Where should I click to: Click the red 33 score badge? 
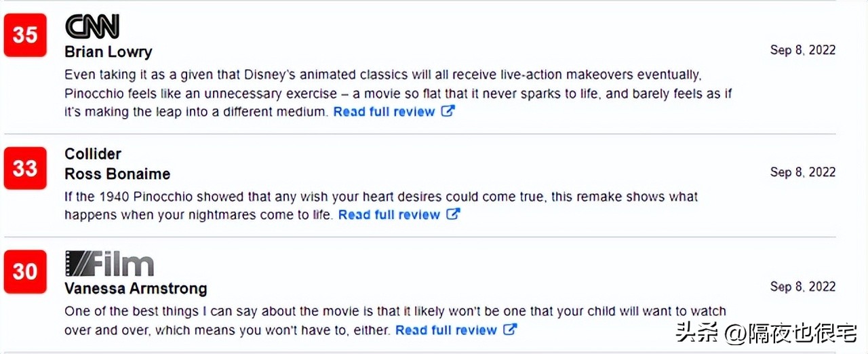(x=25, y=168)
